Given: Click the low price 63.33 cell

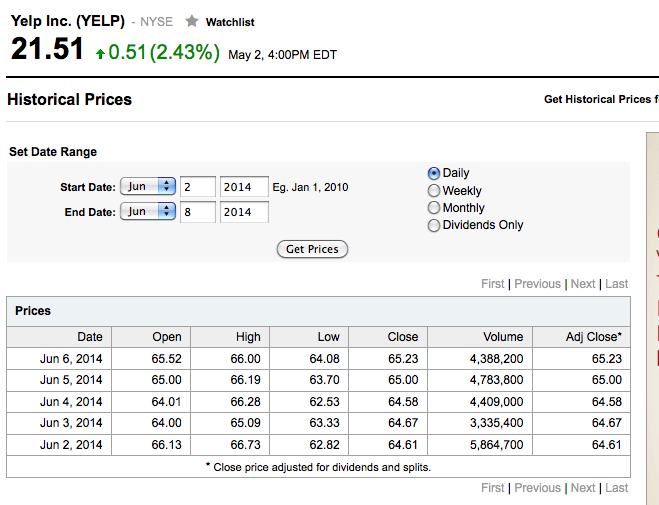Looking at the screenshot, I should (x=309, y=423).
